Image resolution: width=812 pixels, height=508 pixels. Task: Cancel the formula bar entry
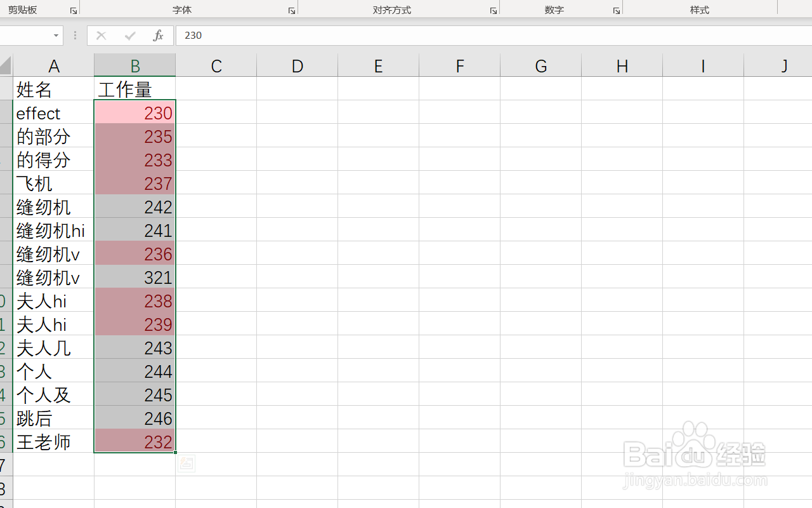[x=101, y=36]
